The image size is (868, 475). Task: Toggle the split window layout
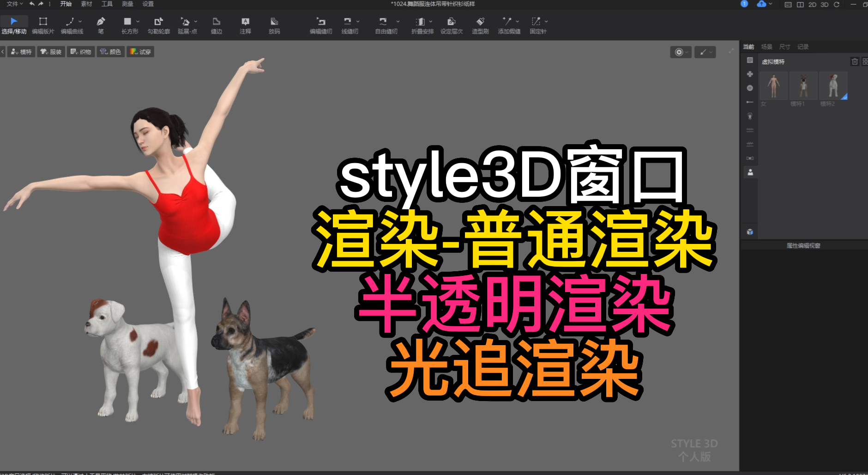[x=800, y=4]
